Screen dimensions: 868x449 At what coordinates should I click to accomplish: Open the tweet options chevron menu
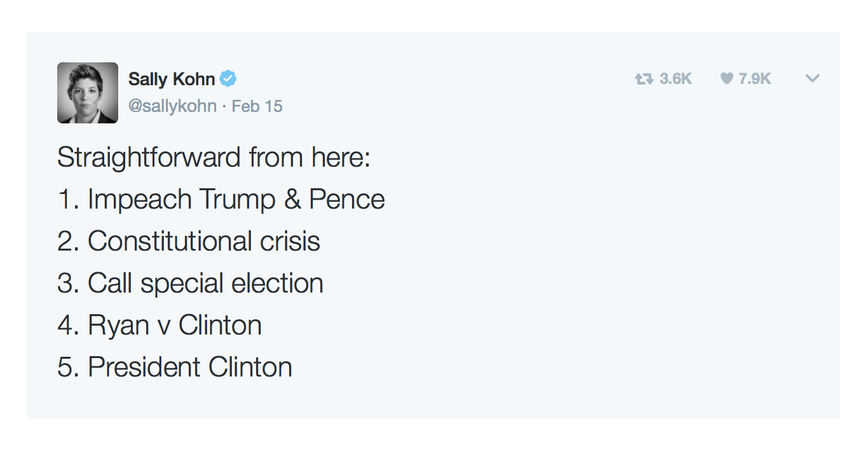[812, 79]
